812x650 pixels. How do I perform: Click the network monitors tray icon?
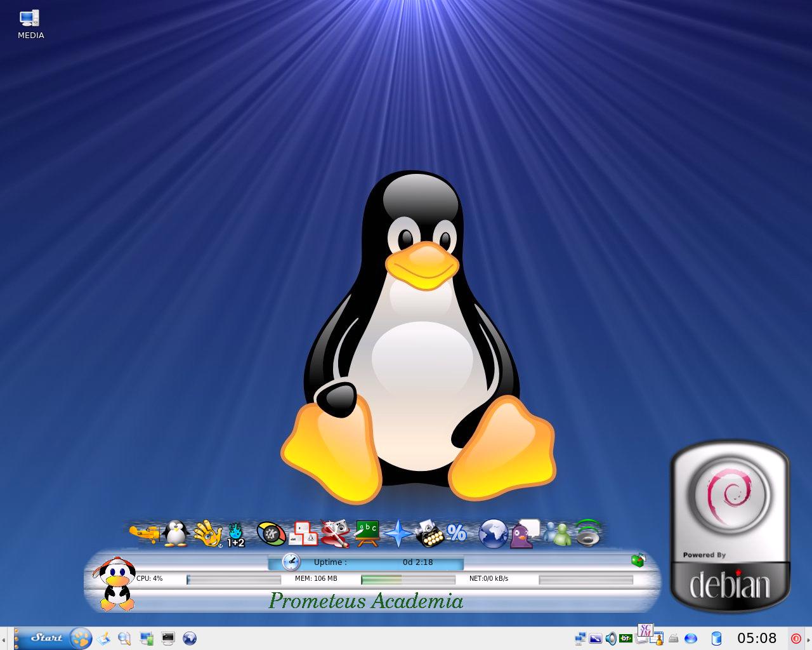580,639
